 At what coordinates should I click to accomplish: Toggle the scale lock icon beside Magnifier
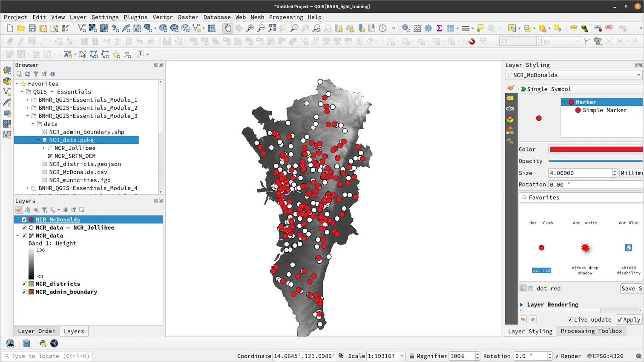point(412,356)
